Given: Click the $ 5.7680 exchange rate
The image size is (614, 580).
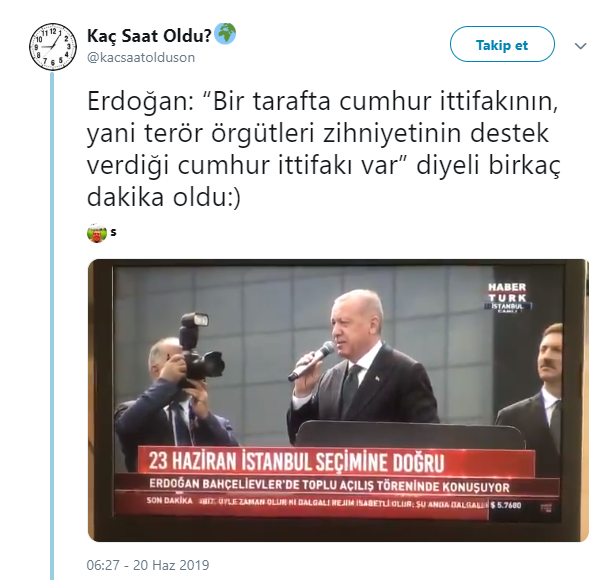Looking at the screenshot, I should pos(506,505).
